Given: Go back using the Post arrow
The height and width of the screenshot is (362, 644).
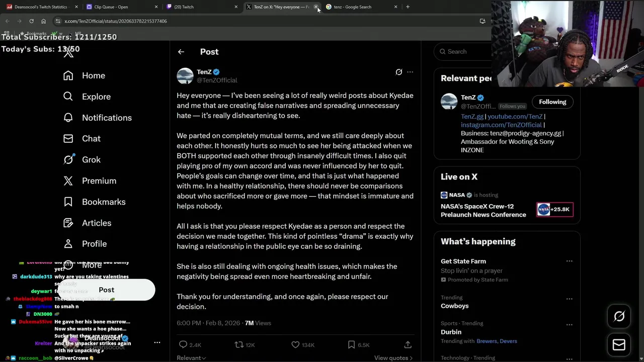Looking at the screenshot, I should coord(181,52).
